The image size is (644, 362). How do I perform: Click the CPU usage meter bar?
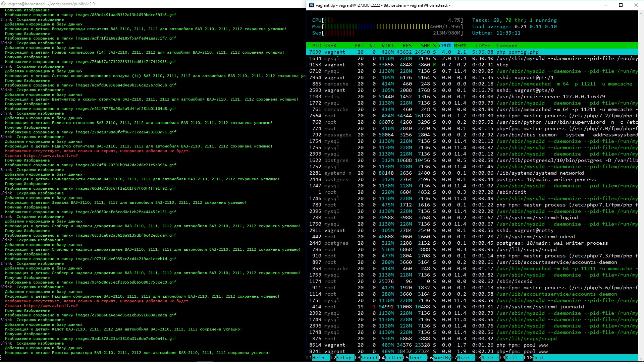click(387, 20)
